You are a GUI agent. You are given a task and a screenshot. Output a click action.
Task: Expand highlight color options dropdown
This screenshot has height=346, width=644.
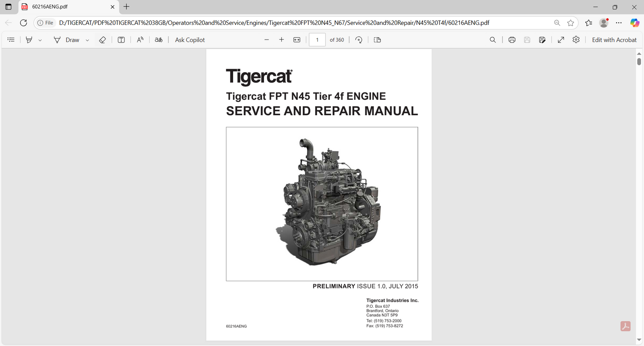[40, 40]
